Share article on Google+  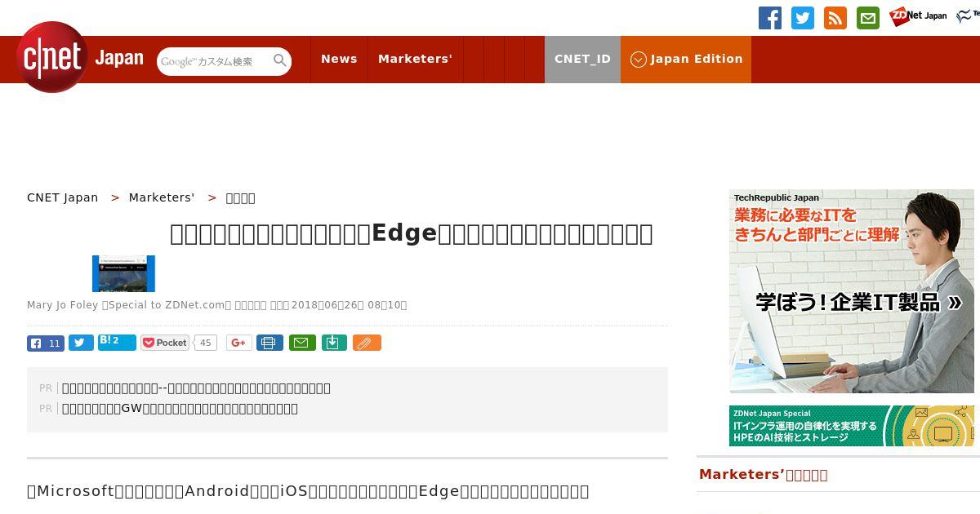click(239, 343)
